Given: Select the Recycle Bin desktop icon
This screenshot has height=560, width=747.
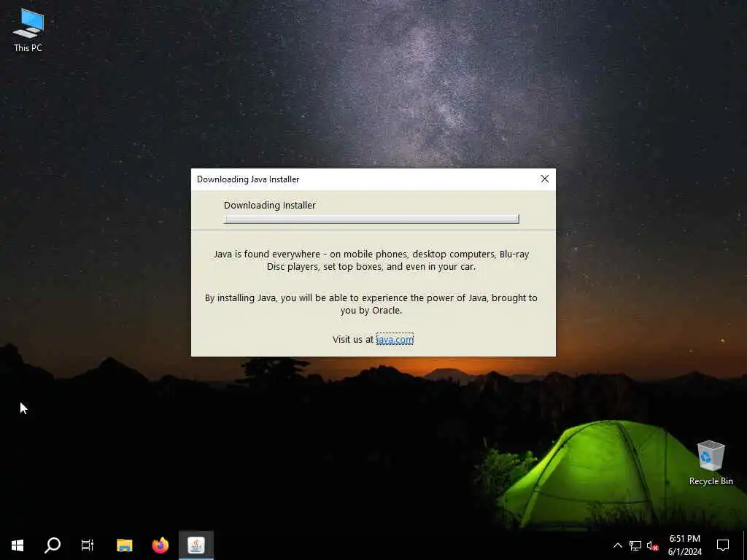Looking at the screenshot, I should (x=711, y=462).
